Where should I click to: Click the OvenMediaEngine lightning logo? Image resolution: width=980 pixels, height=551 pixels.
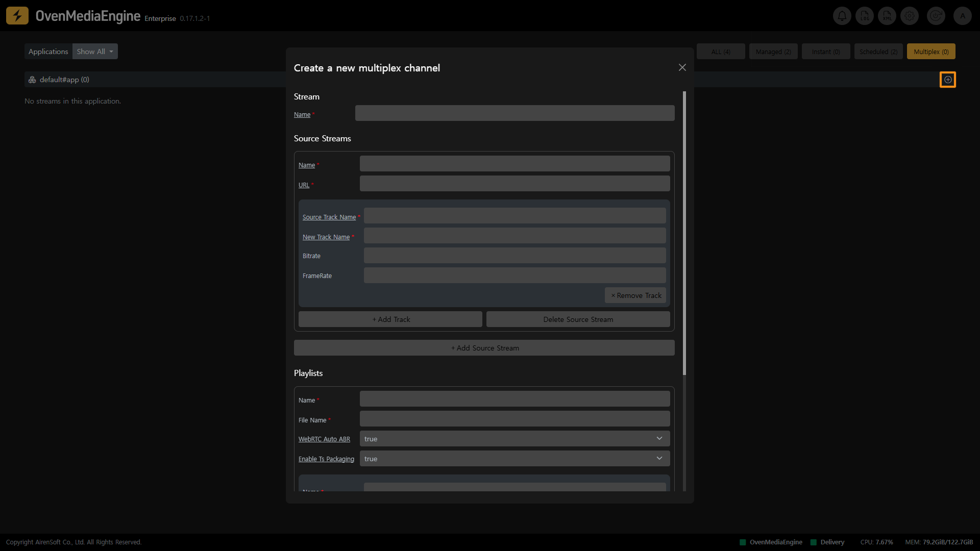(17, 16)
